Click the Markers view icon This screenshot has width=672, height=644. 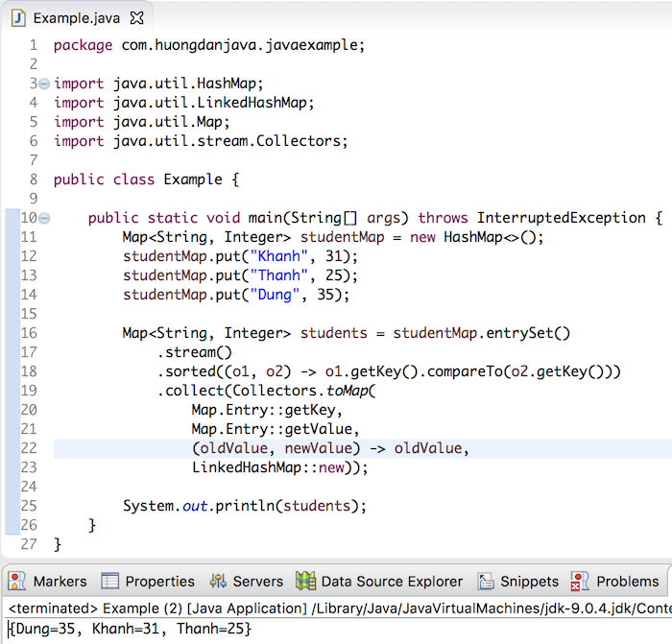coord(17,581)
